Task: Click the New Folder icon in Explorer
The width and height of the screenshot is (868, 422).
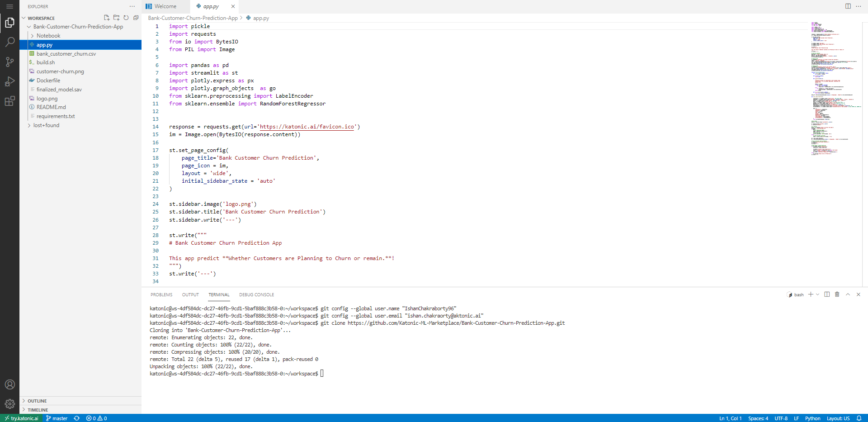Action: pos(116,18)
